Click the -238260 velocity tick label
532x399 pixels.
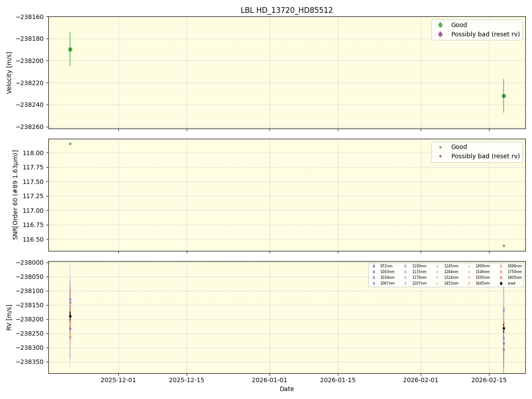point(29,127)
